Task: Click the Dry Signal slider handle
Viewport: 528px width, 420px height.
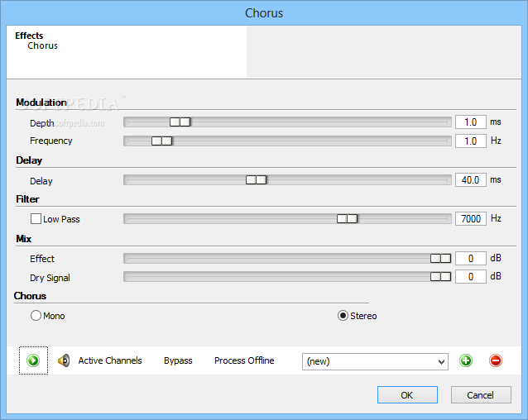Action: tap(441, 277)
